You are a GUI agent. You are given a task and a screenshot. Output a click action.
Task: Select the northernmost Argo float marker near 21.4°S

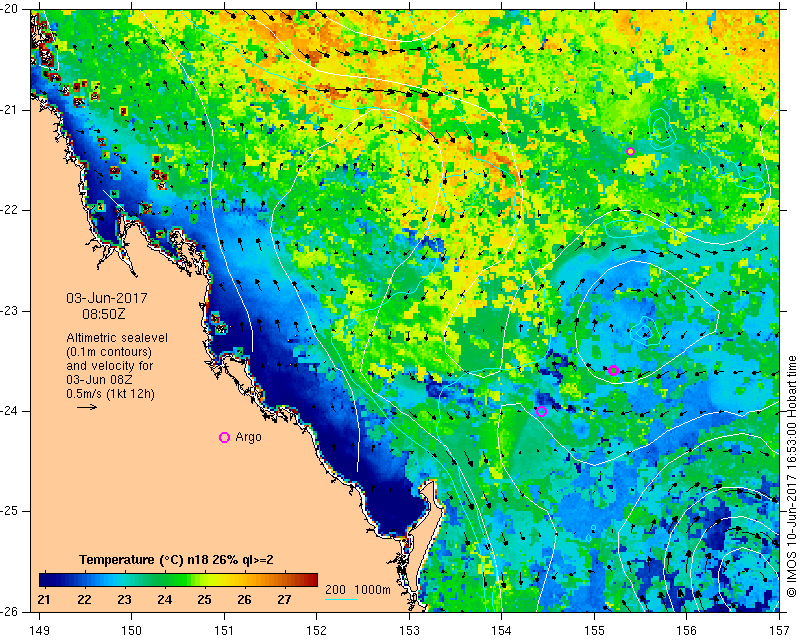630,151
